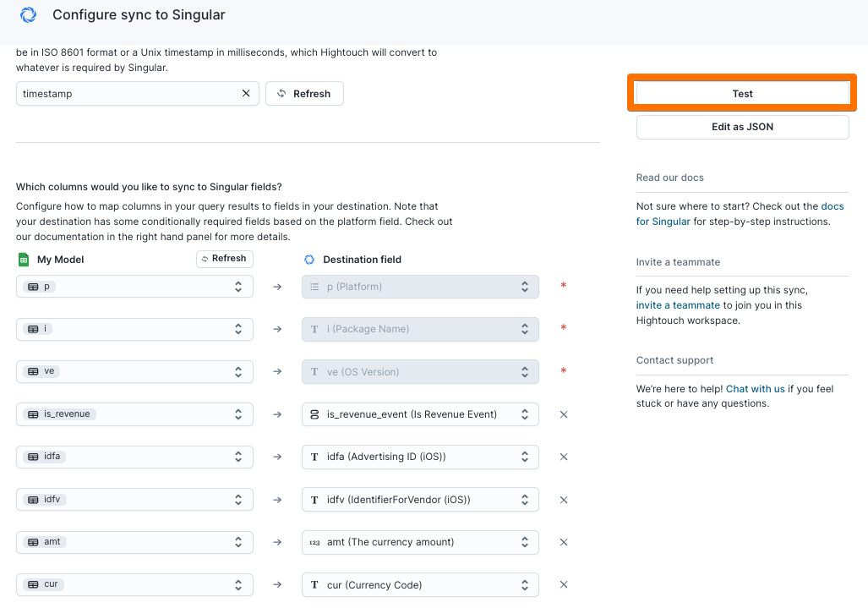Open the model column dropdown for p
Screen dimensions: 868x608
(x=134, y=287)
